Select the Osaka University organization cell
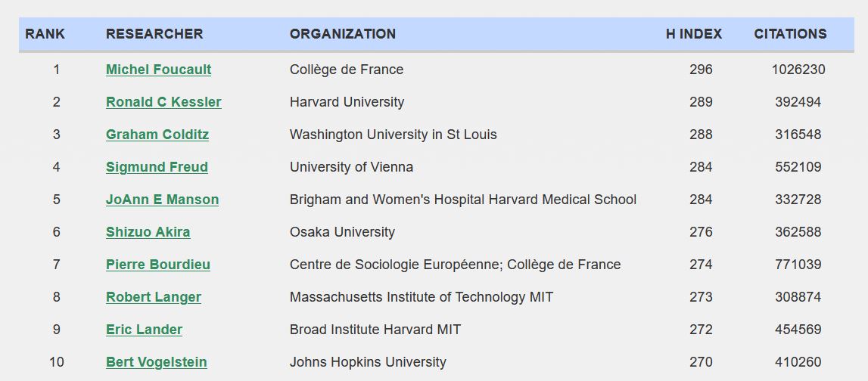 click(342, 232)
